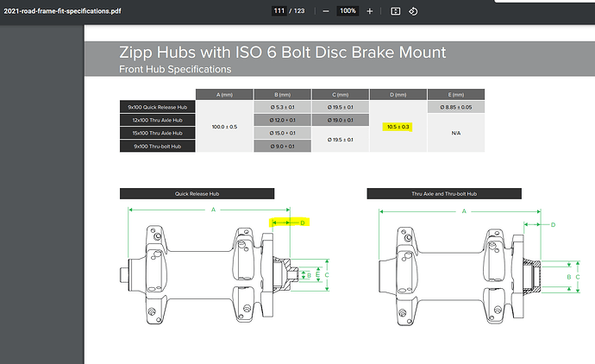Click the D dimension label on Thru Axle diagram

(553, 225)
